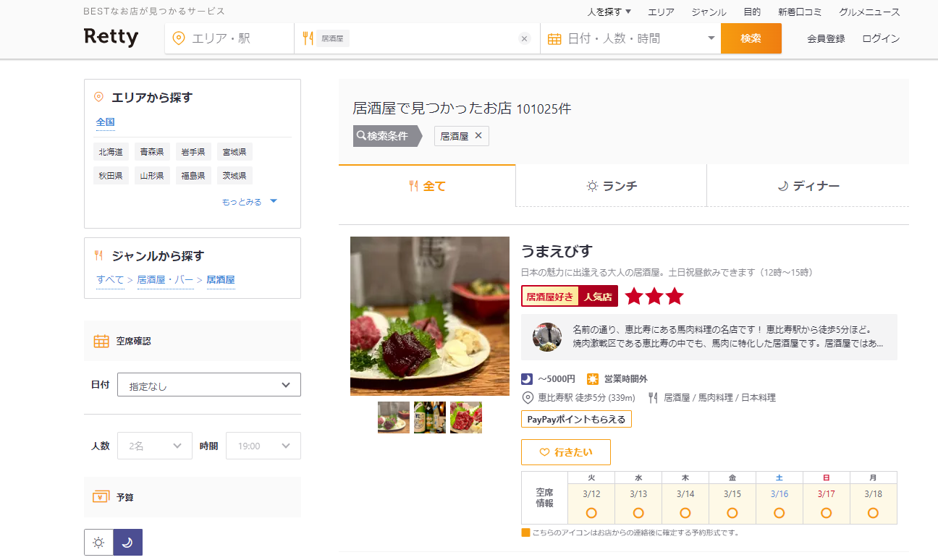Screen dimensions: 938x560
Task: Switch to the ディナー tab
Action: (x=808, y=186)
